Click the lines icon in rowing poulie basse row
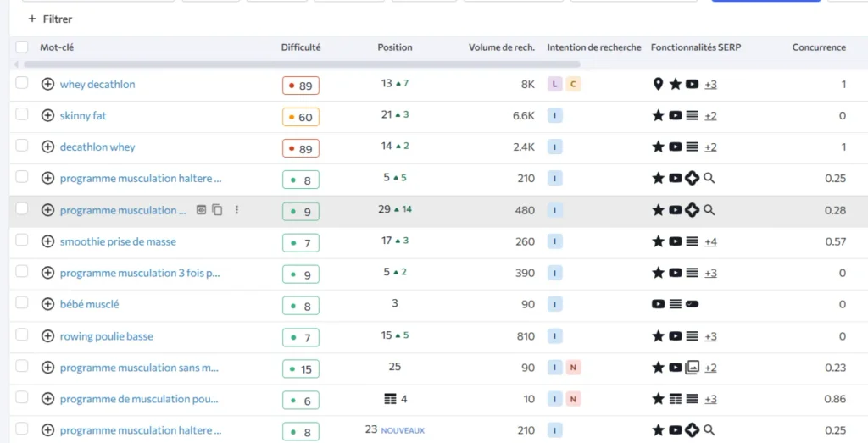The width and height of the screenshot is (868, 443). pos(692,335)
